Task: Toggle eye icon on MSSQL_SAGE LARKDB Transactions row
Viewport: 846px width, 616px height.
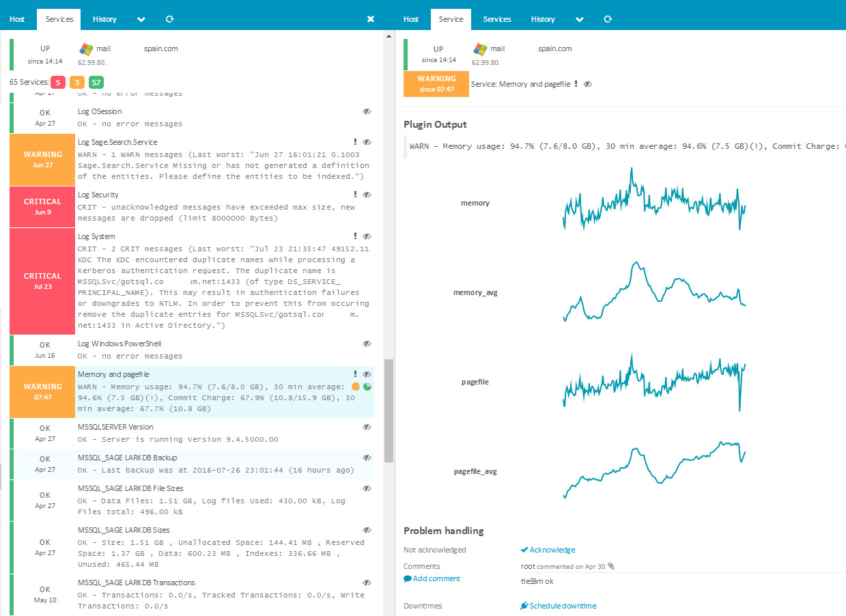Action: coord(367,583)
